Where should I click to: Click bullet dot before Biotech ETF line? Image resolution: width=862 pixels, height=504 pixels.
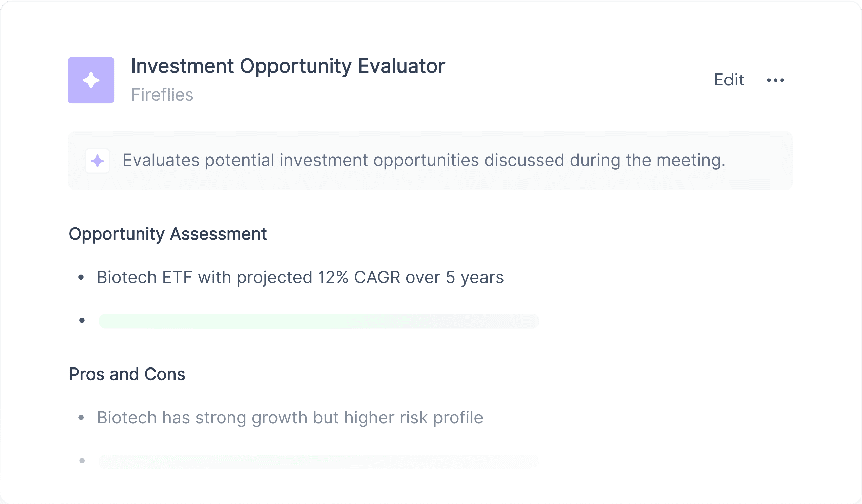click(x=81, y=277)
